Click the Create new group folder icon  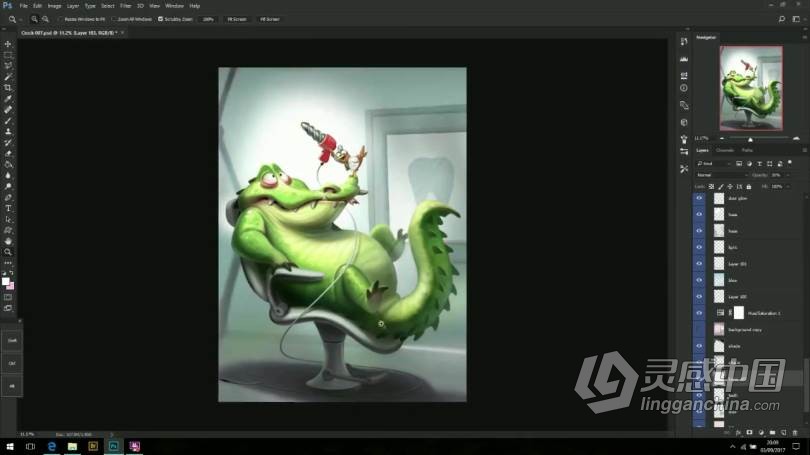(772, 432)
